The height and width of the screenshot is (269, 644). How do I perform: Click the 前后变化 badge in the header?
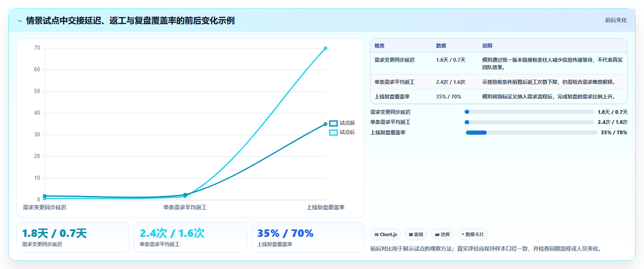pyautogui.click(x=616, y=20)
